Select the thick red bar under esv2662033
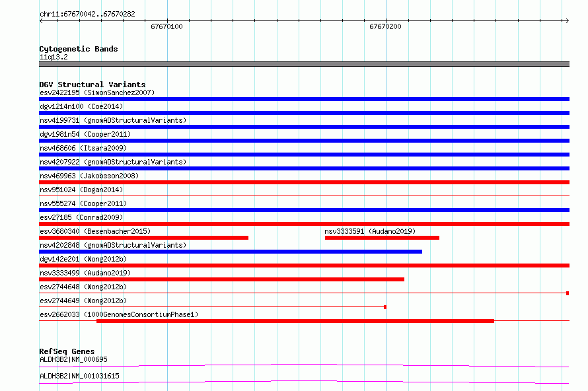Viewport: 588px width, 391px height. [x=295, y=321]
